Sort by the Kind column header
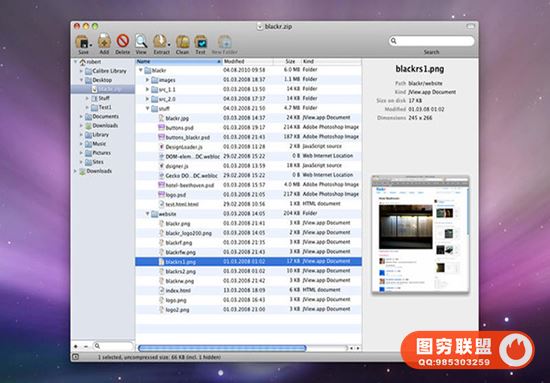The height and width of the screenshot is (383, 550). point(331,61)
